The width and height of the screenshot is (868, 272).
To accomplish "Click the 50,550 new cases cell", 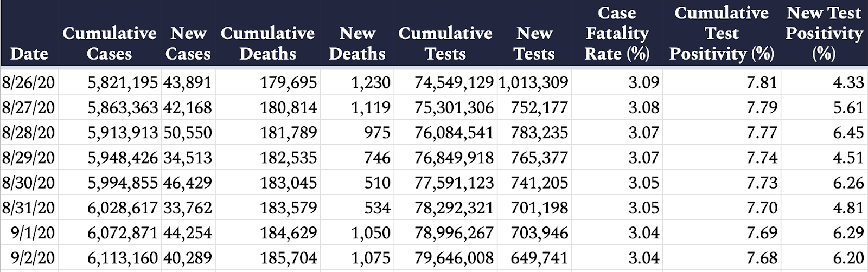I will coord(187,132).
